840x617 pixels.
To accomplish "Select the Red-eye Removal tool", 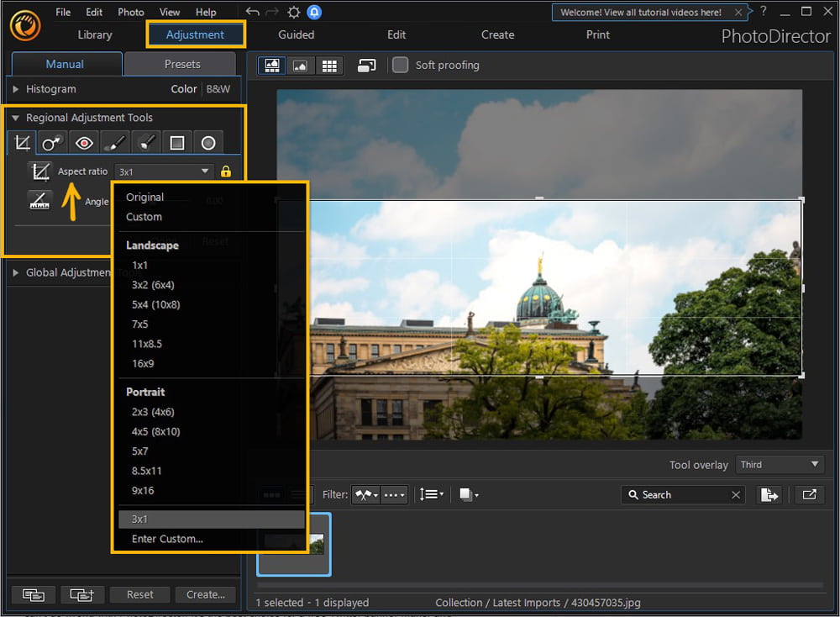I will pyautogui.click(x=83, y=142).
